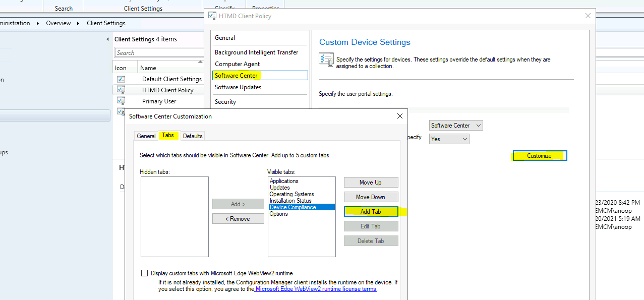Select Device Compliance in Visible tabs
Viewport: 644px width, 300px height.
click(302, 207)
